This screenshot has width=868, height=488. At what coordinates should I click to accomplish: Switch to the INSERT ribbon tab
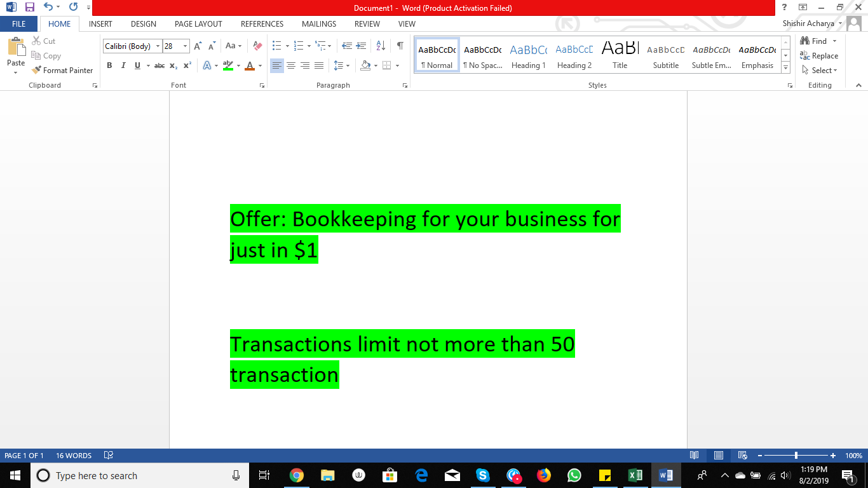[100, 24]
